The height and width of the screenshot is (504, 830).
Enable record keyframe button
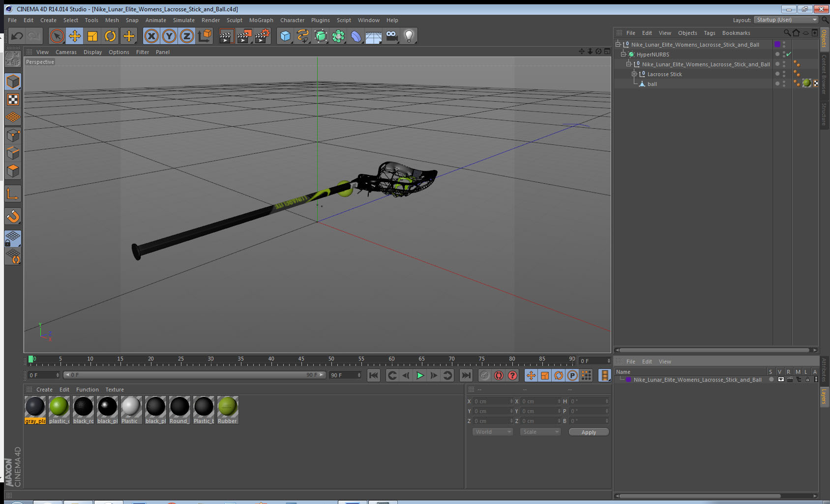click(485, 375)
